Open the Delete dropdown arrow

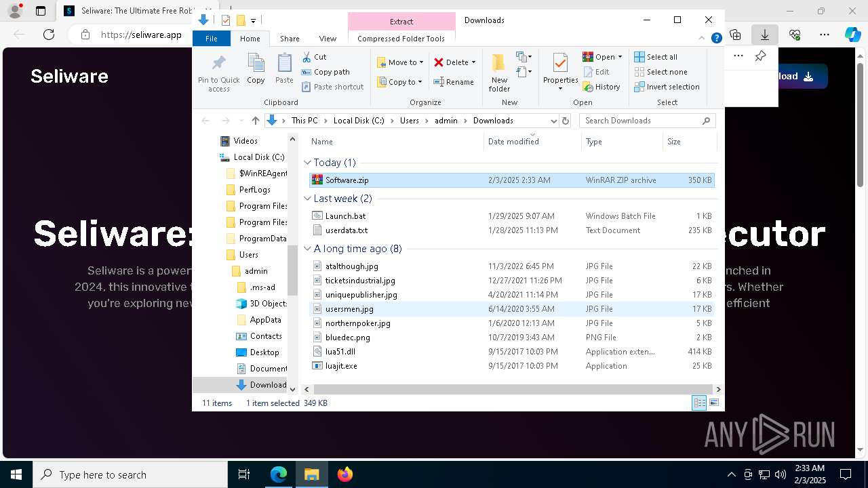[x=473, y=62]
